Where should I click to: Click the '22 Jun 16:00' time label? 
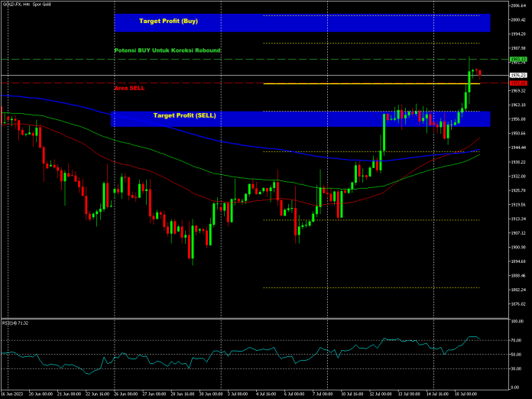[x=98, y=394]
